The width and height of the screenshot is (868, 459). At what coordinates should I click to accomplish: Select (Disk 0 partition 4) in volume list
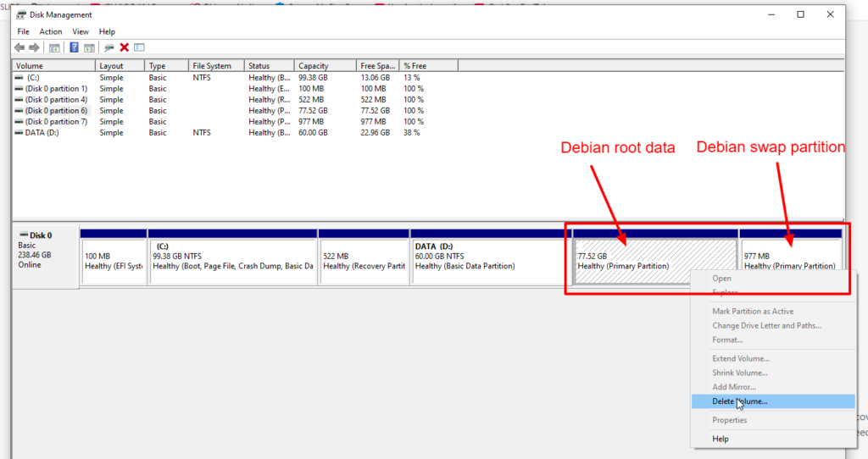pos(56,100)
